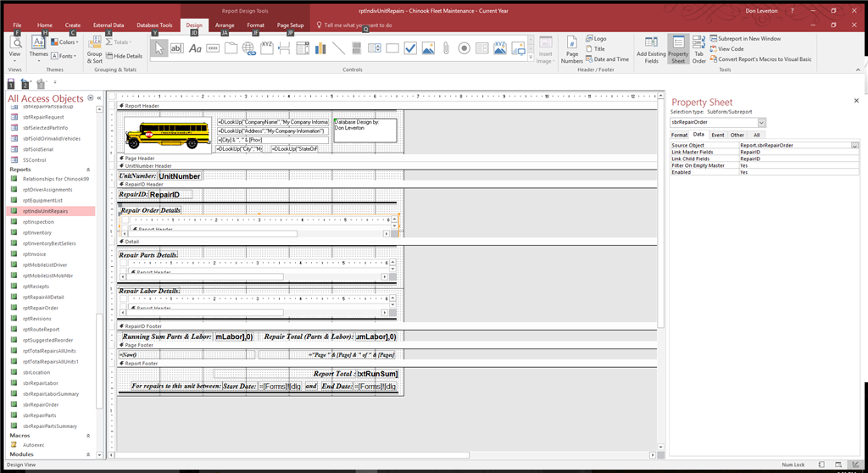Select the Option Button control
The image size is (868, 473).
464,48
